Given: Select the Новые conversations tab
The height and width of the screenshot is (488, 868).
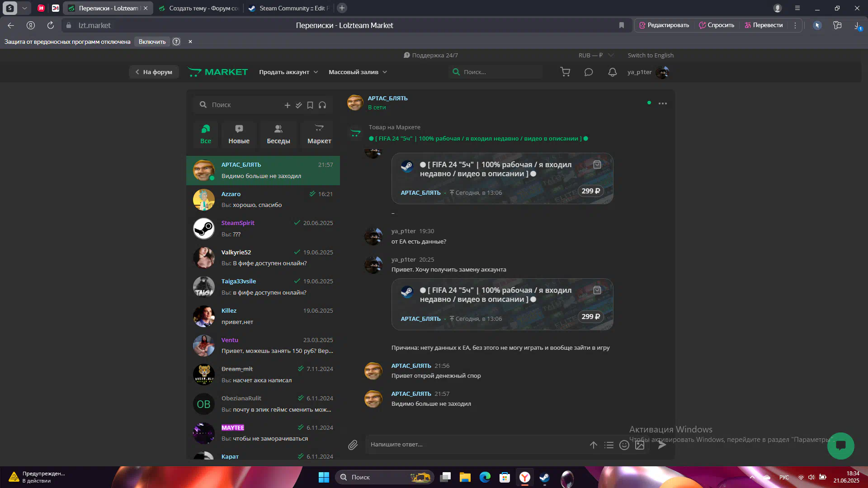Looking at the screenshot, I should click(239, 134).
